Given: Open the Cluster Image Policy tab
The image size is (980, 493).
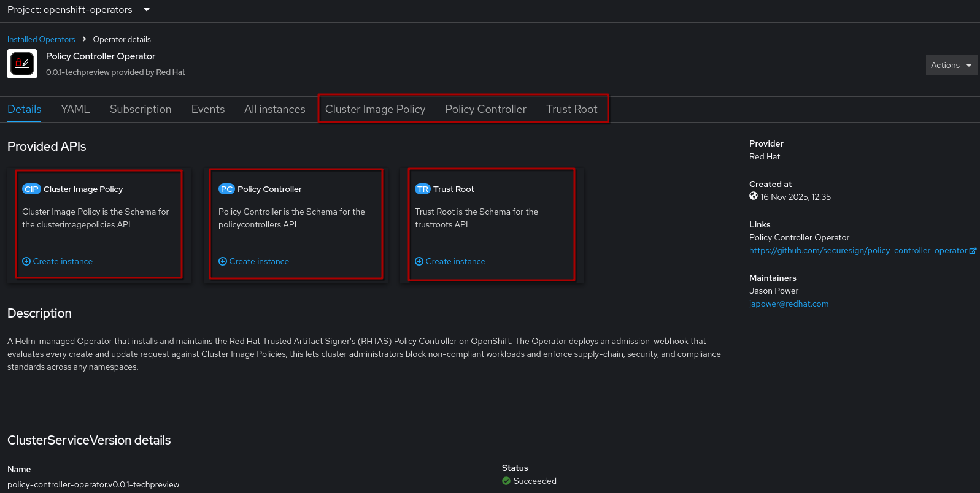Looking at the screenshot, I should [375, 109].
